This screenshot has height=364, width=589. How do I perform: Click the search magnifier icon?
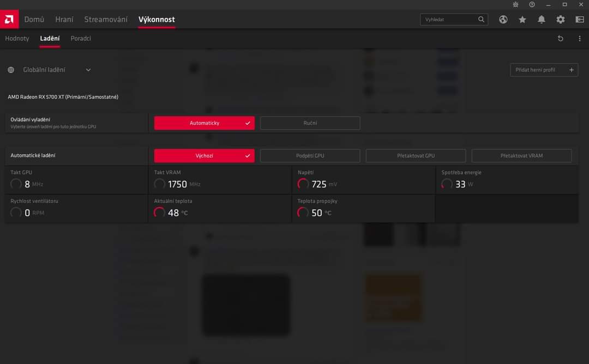click(481, 19)
